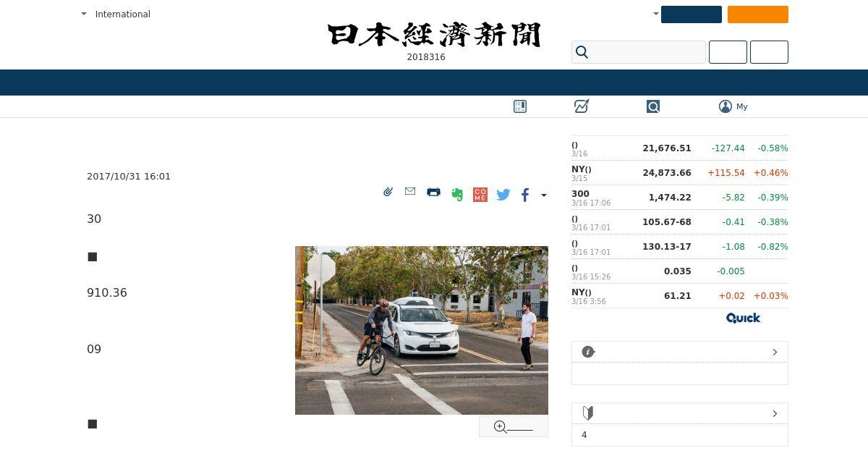Click the printer icon to print article

433,192
